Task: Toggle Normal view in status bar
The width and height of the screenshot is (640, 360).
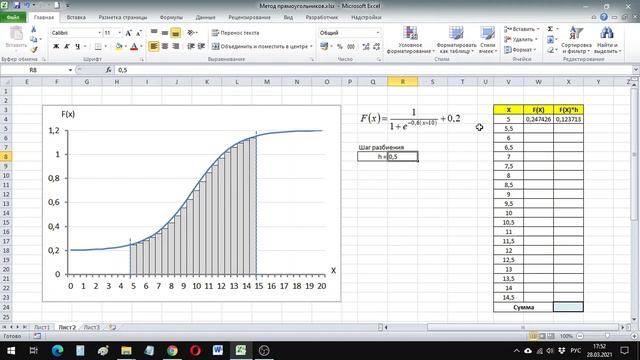Action: 533,336
